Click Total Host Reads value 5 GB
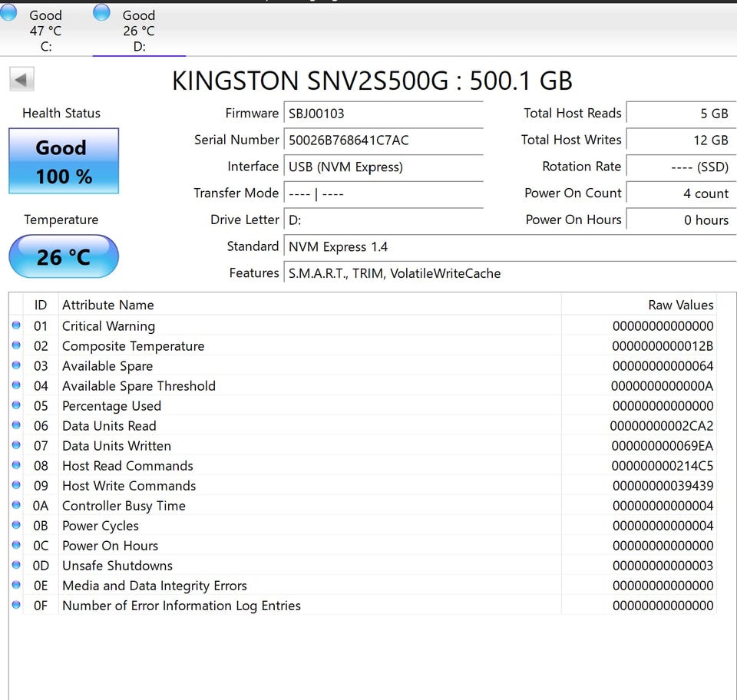The width and height of the screenshot is (737, 700). (681, 114)
